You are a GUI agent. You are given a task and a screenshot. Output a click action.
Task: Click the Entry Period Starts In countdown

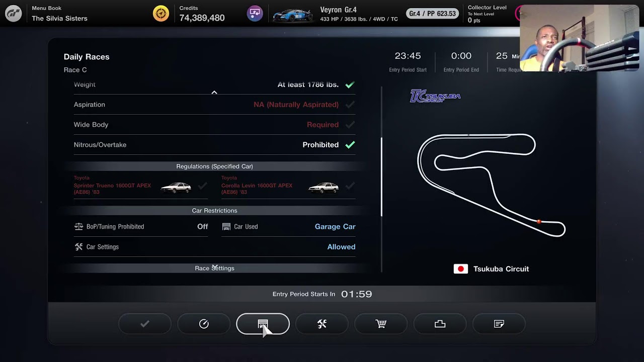point(322,294)
